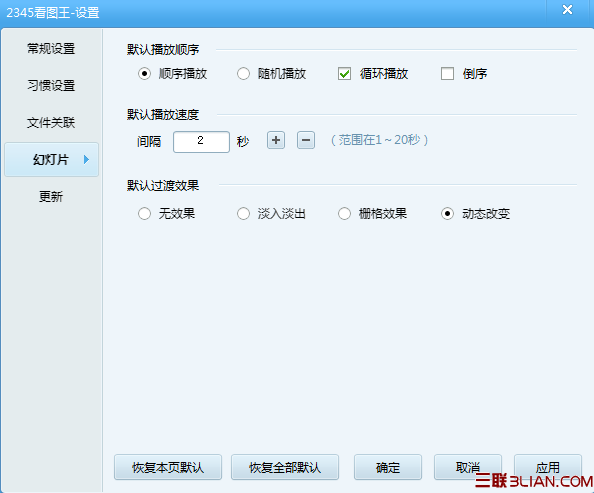This screenshot has width=594, height=493.
Task: Enable the 倒序 checkbox
Action: click(x=447, y=74)
